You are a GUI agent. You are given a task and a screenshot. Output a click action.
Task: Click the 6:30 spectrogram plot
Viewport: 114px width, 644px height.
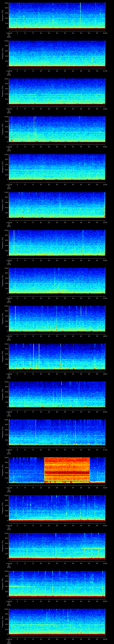pos(57,54)
